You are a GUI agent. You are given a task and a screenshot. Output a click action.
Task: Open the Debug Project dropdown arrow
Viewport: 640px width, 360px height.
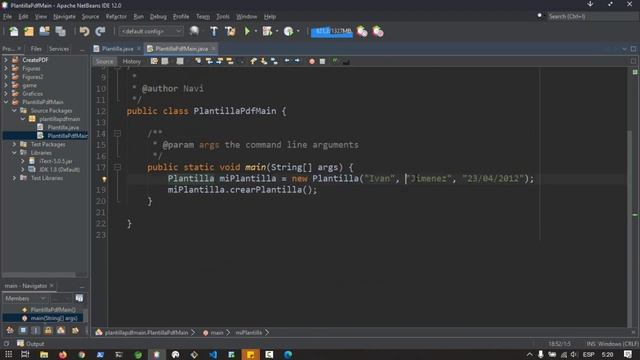pos(277,31)
